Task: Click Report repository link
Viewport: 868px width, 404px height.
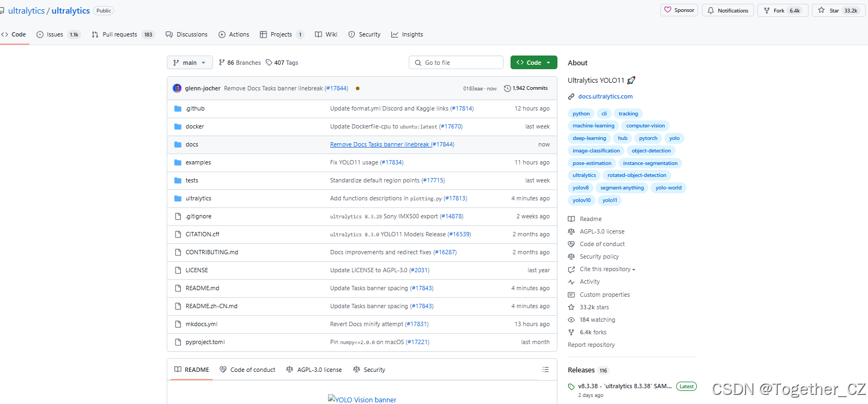Action: tap(591, 345)
